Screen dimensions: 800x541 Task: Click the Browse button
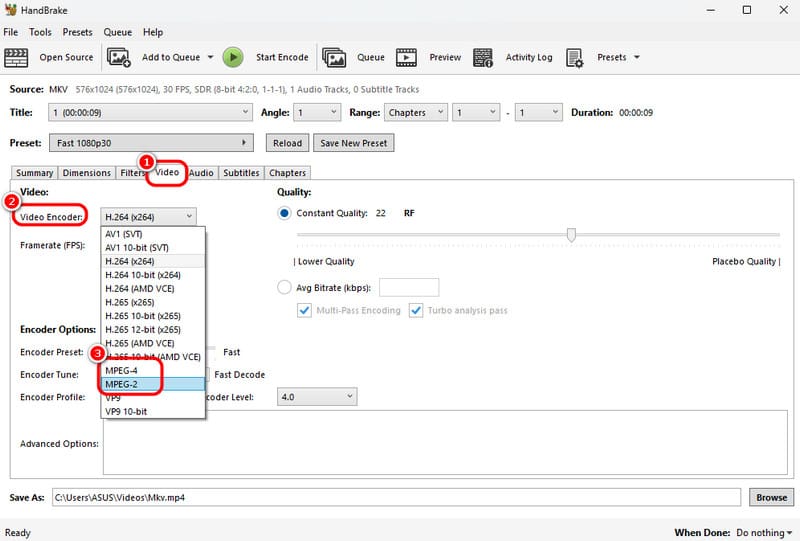[x=771, y=497]
